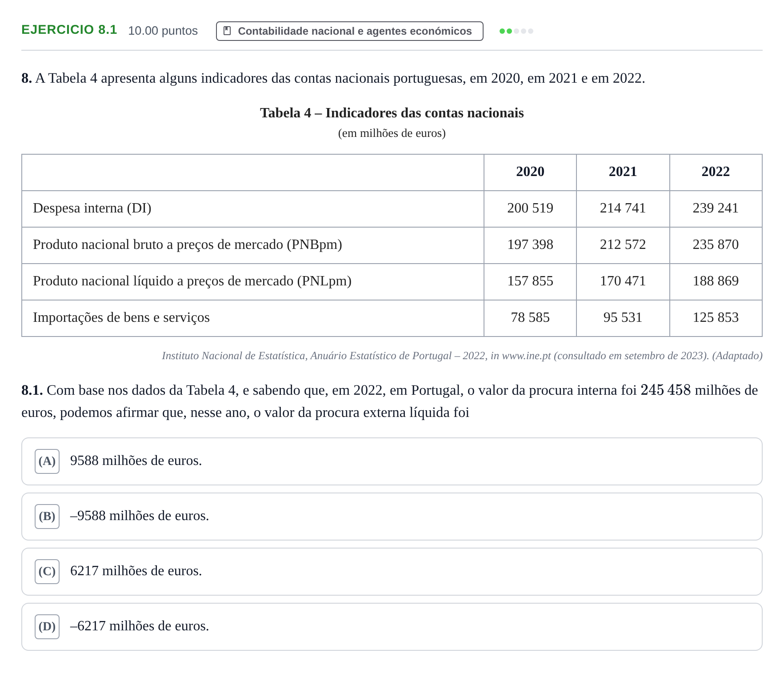
Task: Click 'Importações de bens e serviços' row label
Action: pos(121,317)
